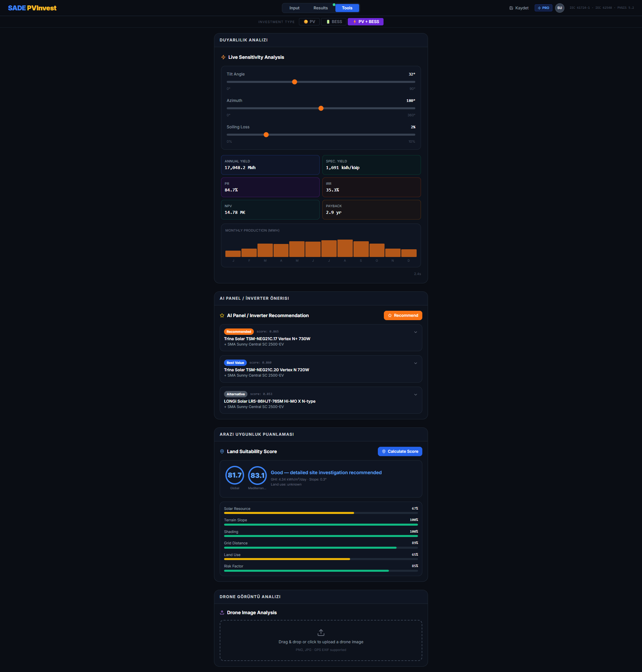Click the Land Use progress bar
Image resolution: width=642 pixels, height=672 pixels.
point(321,559)
